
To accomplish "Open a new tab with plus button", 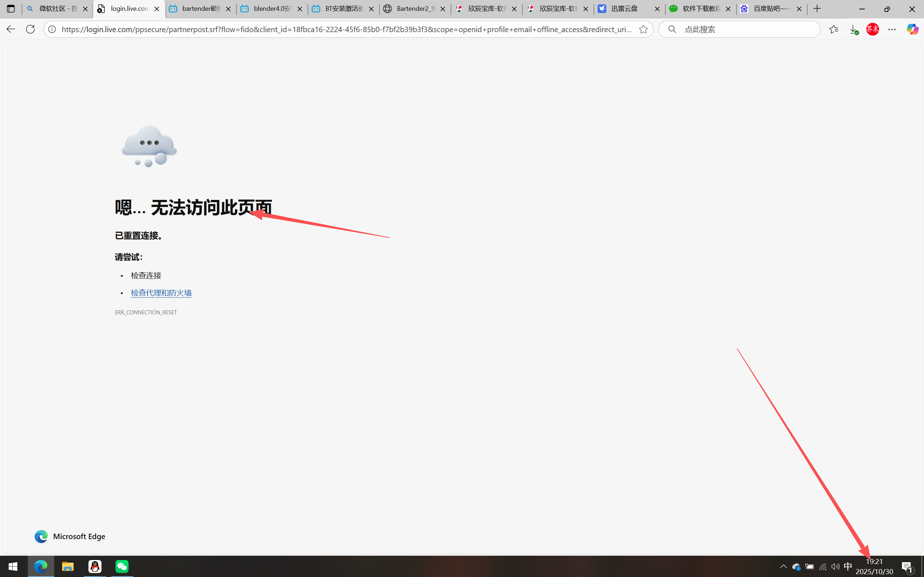I will coord(817,9).
